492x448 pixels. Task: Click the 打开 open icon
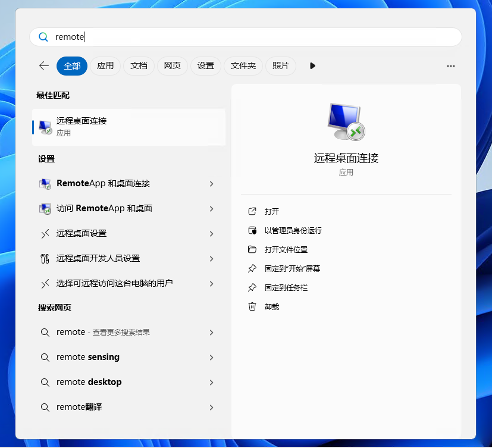tap(252, 211)
